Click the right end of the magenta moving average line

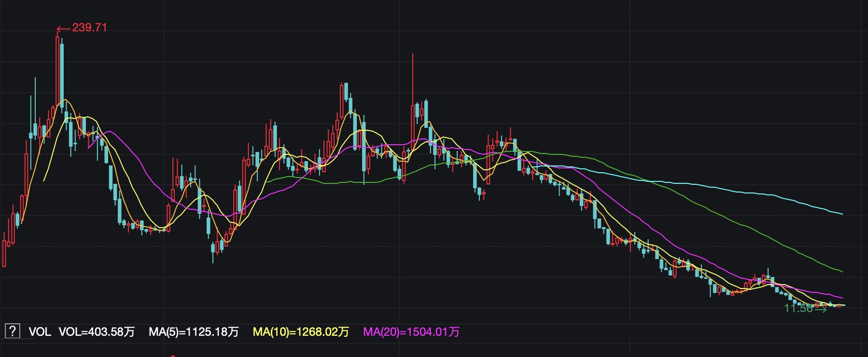coord(842,298)
